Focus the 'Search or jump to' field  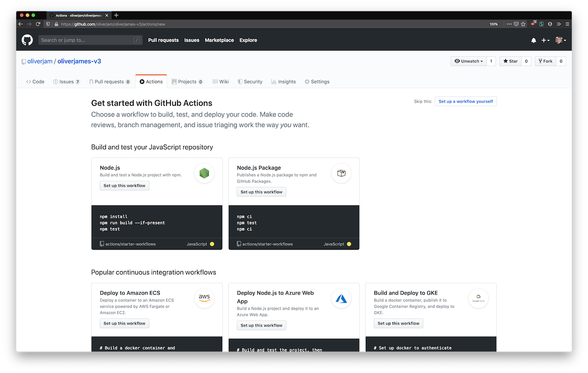tap(86, 40)
